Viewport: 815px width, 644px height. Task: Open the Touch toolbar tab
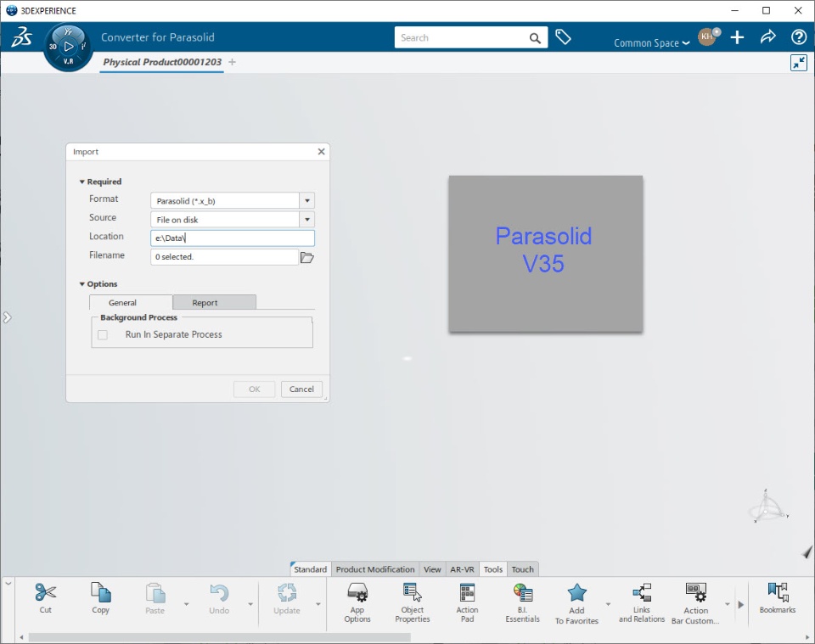click(522, 569)
